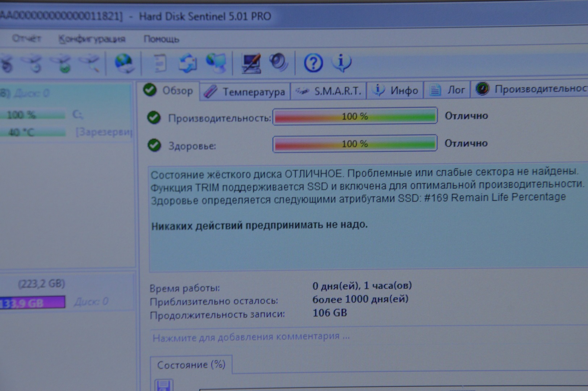Open the document report toolbar icon
Screen dimensions: 588x391
(159, 64)
